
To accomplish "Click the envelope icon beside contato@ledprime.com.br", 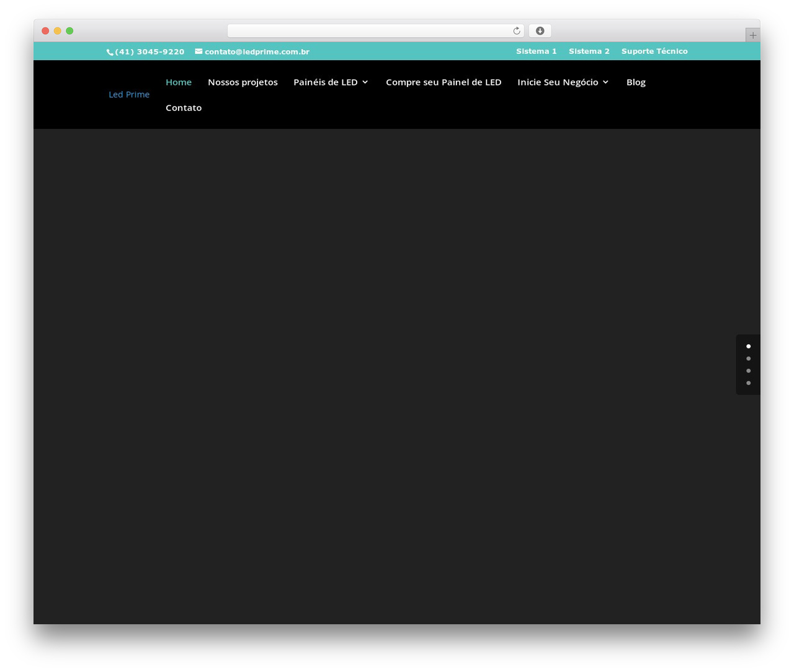I will coord(198,51).
